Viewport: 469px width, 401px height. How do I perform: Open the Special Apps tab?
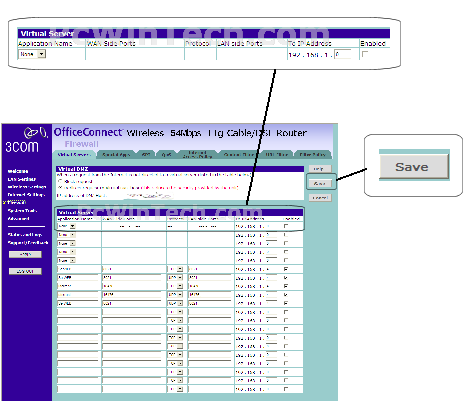(x=116, y=155)
